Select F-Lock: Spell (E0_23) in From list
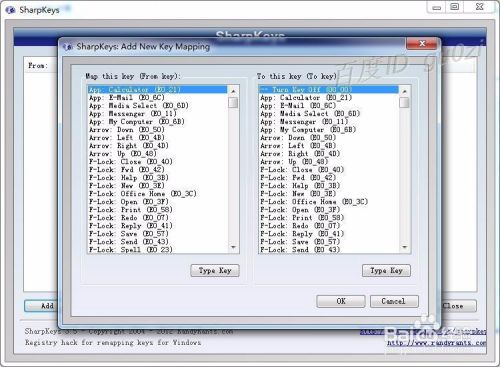 (x=158, y=249)
